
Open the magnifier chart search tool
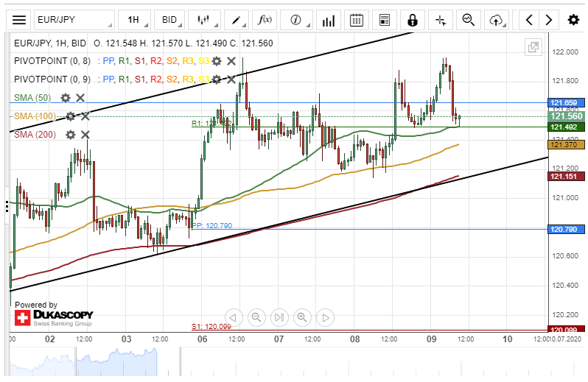[x=468, y=20]
